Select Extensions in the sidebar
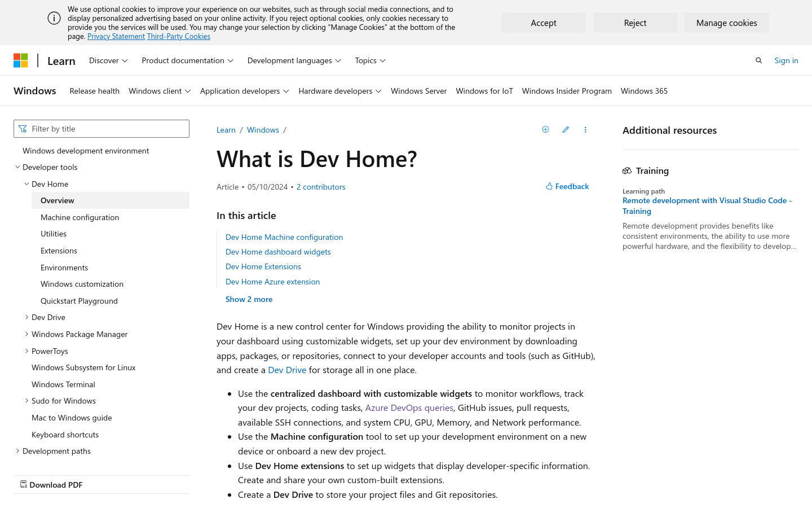Image resolution: width=812 pixels, height=508 pixels. [59, 251]
